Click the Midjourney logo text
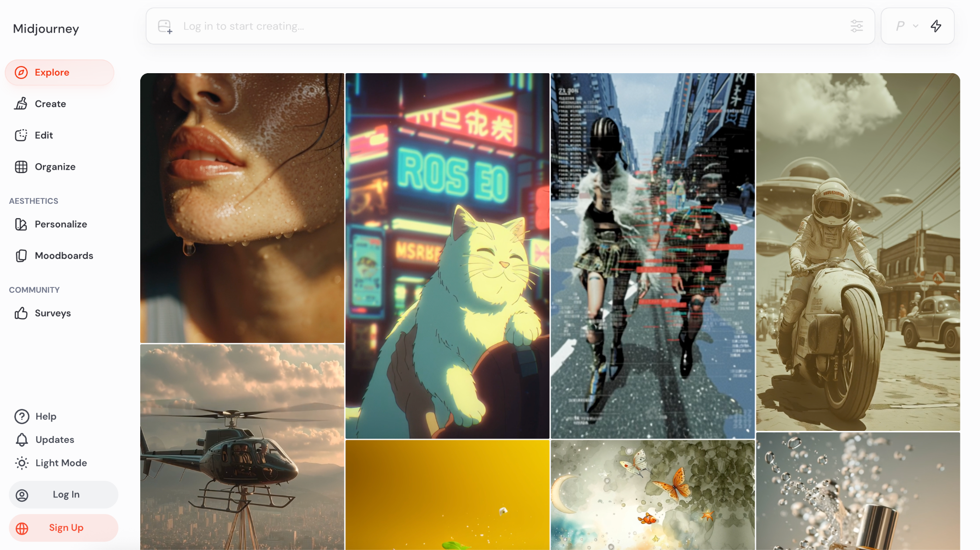Image resolution: width=980 pixels, height=550 pixels. pyautogui.click(x=46, y=29)
